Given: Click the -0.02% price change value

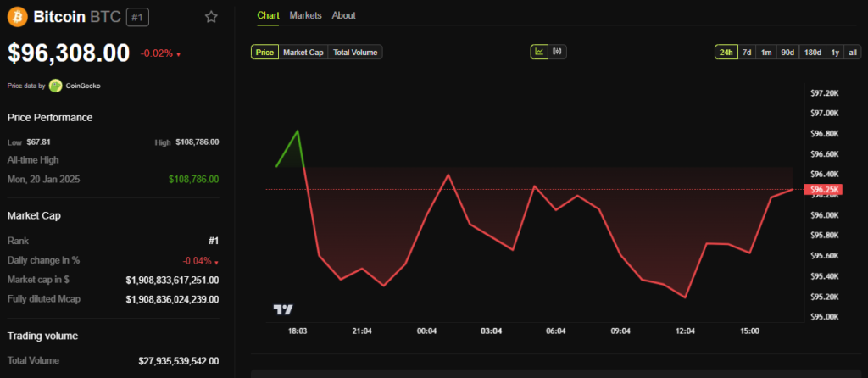Looking at the screenshot, I should click(x=157, y=53).
